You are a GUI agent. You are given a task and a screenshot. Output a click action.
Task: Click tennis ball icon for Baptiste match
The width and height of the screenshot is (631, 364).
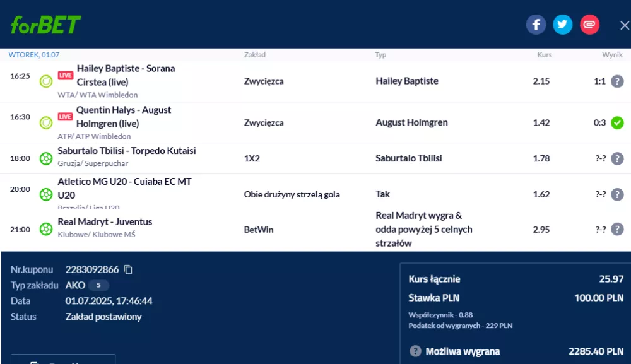coord(46,81)
